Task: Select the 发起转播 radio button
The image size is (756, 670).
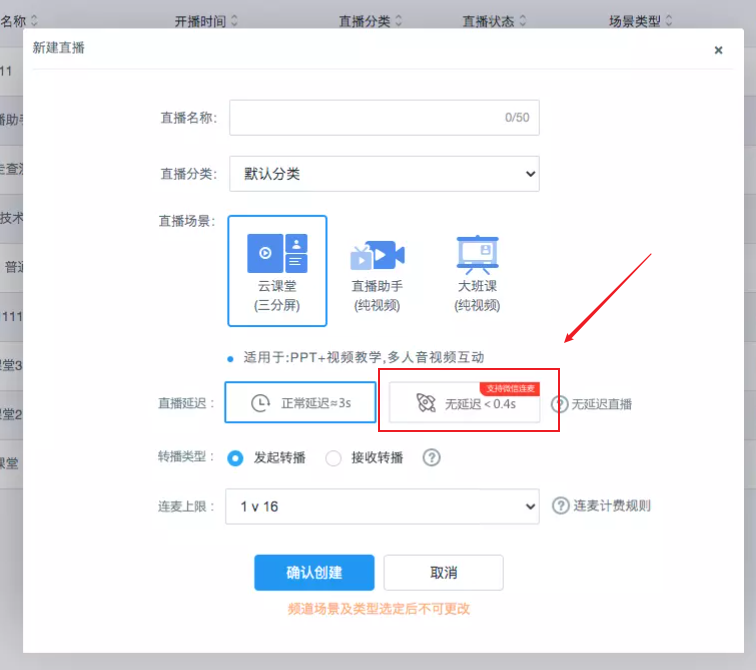Action: pyautogui.click(x=236, y=458)
